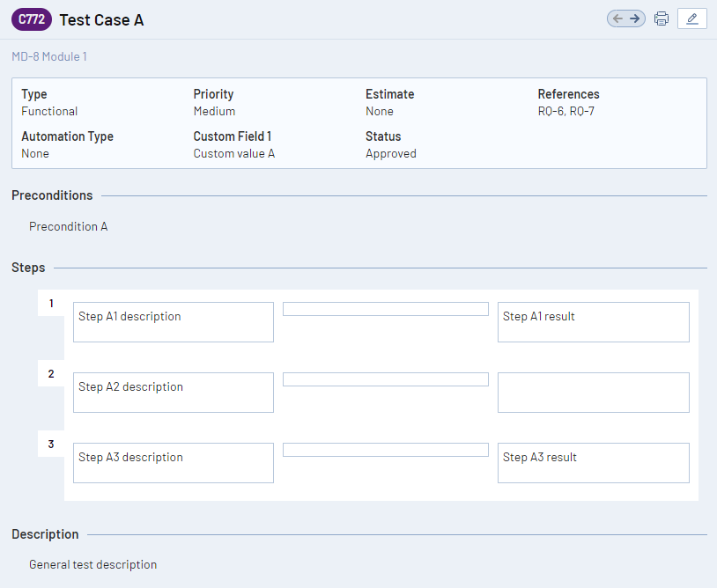This screenshot has width=717, height=588.
Task: Go to the next test case arrow
Action: pos(635,18)
